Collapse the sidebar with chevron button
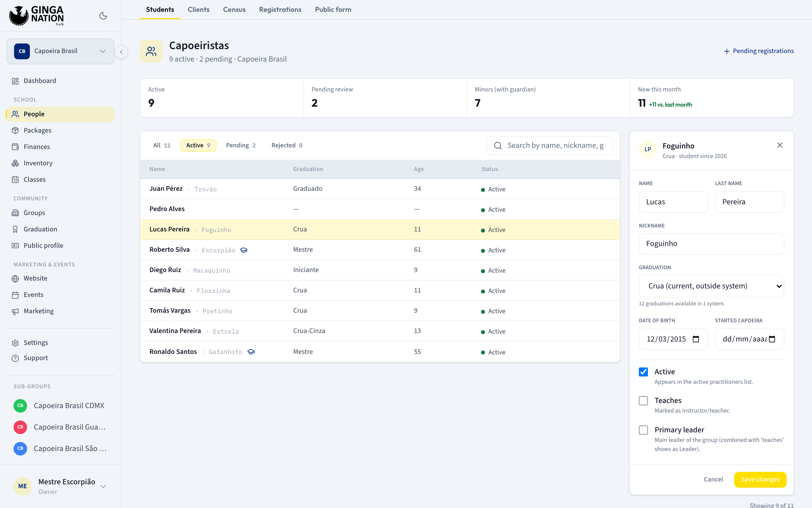812x508 pixels. point(121,52)
